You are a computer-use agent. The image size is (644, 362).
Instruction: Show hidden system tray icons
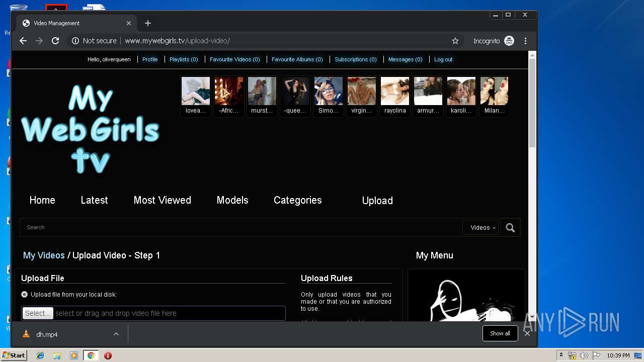(x=561, y=355)
